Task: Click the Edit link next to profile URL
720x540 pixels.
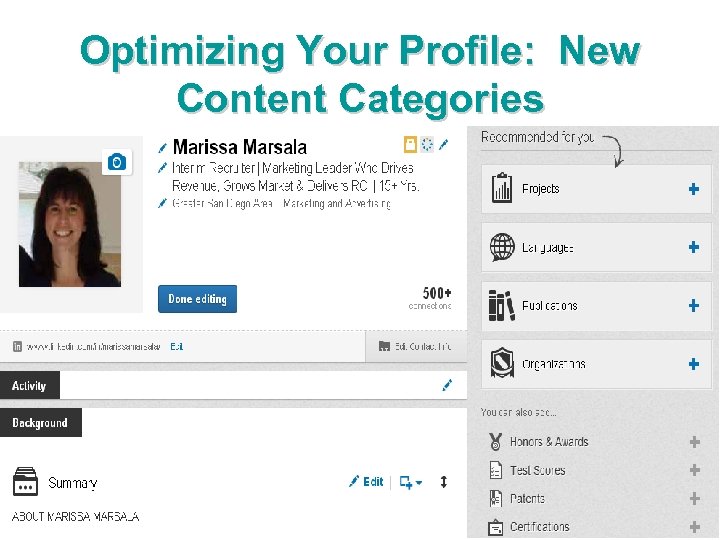Action: [177, 346]
